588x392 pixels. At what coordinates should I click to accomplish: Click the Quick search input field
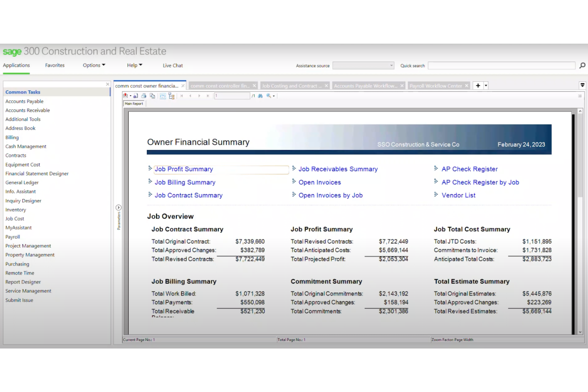pyautogui.click(x=501, y=66)
